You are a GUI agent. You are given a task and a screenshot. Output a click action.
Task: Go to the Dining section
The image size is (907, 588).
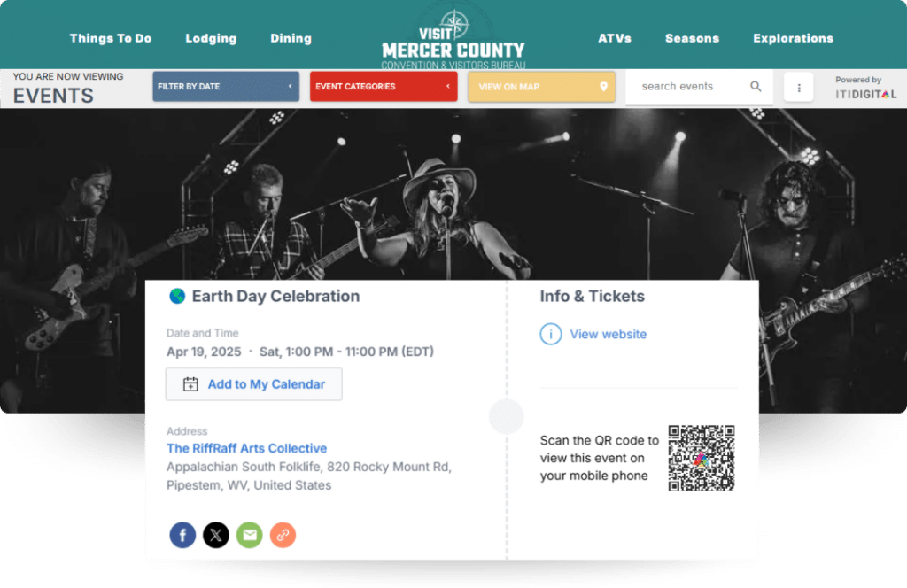coord(291,38)
